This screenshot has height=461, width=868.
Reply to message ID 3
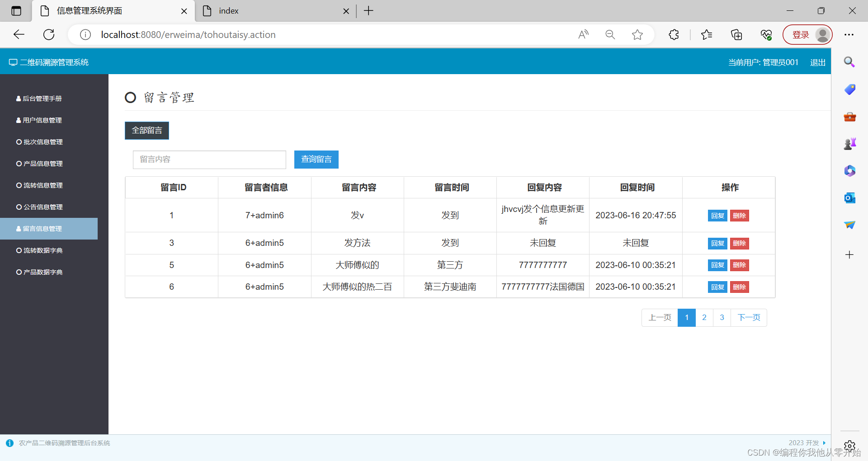click(717, 243)
